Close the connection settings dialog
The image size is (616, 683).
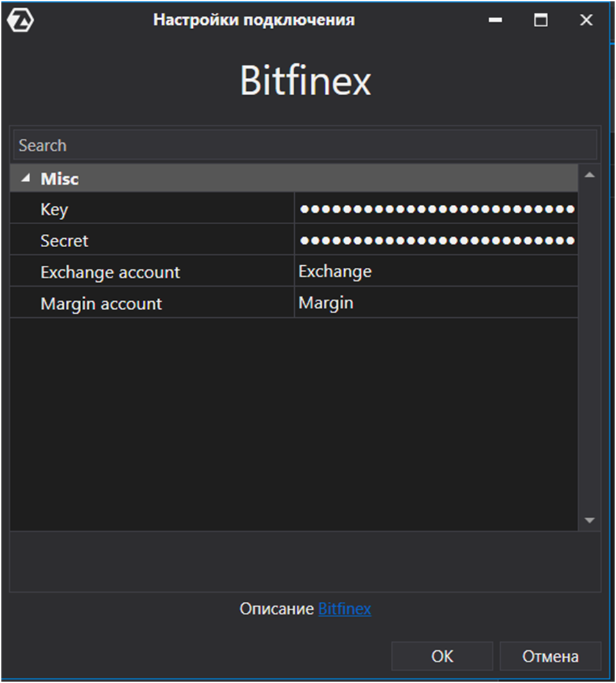click(x=586, y=20)
